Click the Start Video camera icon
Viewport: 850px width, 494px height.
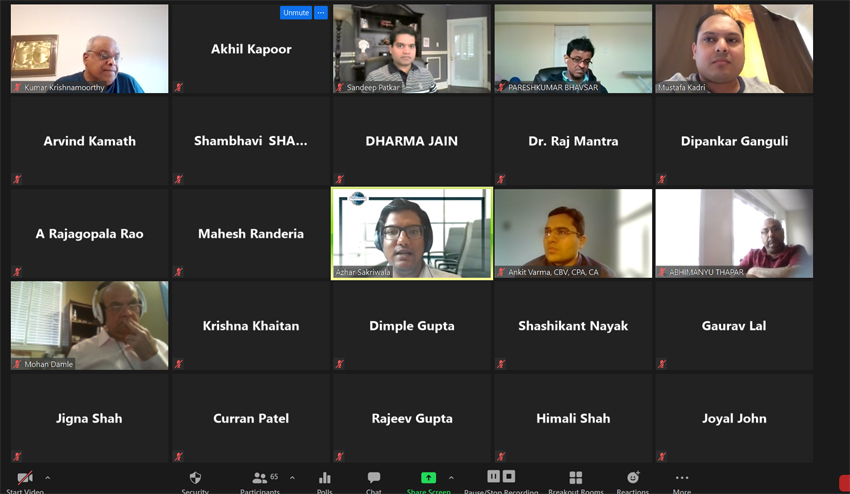[25, 478]
